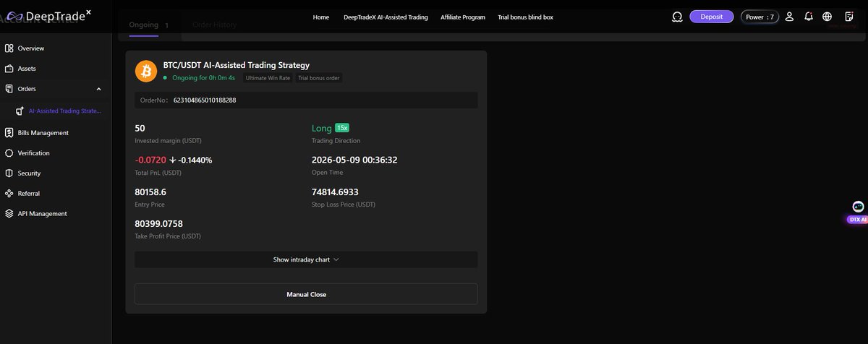Click the BTC/USDT AI-Assisted Trading Strategy title

[x=237, y=65]
